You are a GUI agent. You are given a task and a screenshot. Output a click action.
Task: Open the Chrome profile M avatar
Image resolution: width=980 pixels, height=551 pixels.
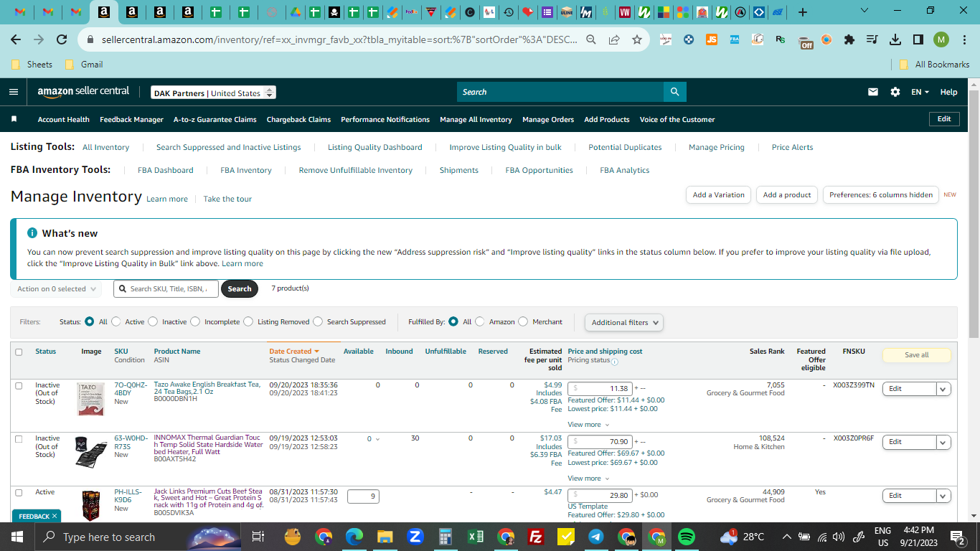[x=941, y=39]
